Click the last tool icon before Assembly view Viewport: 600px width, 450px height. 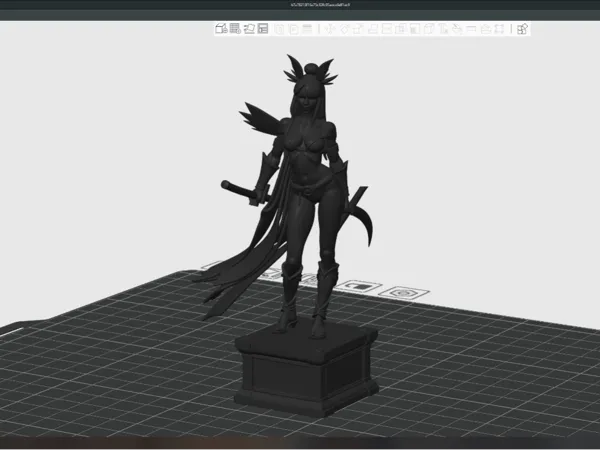click(x=499, y=29)
